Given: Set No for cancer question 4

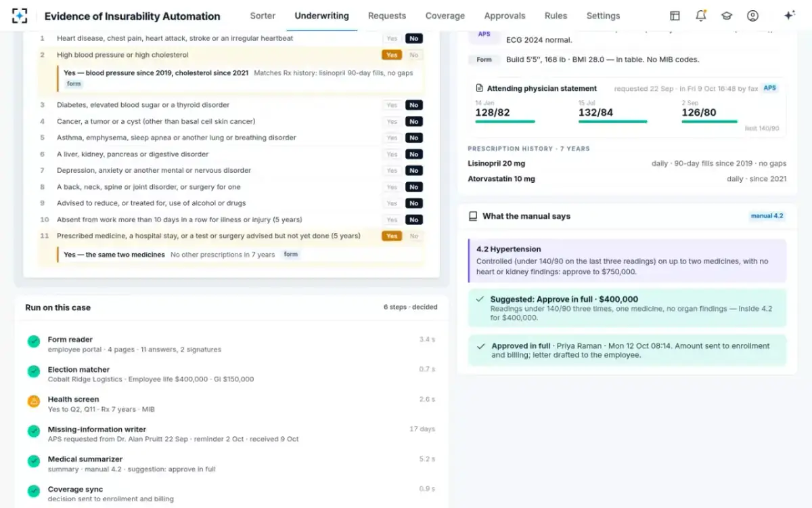Looking at the screenshot, I should [x=414, y=122].
